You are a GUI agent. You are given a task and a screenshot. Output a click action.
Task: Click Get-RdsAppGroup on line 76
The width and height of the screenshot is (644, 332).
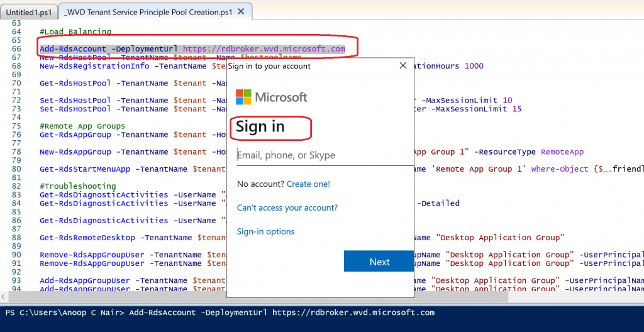[x=75, y=135]
